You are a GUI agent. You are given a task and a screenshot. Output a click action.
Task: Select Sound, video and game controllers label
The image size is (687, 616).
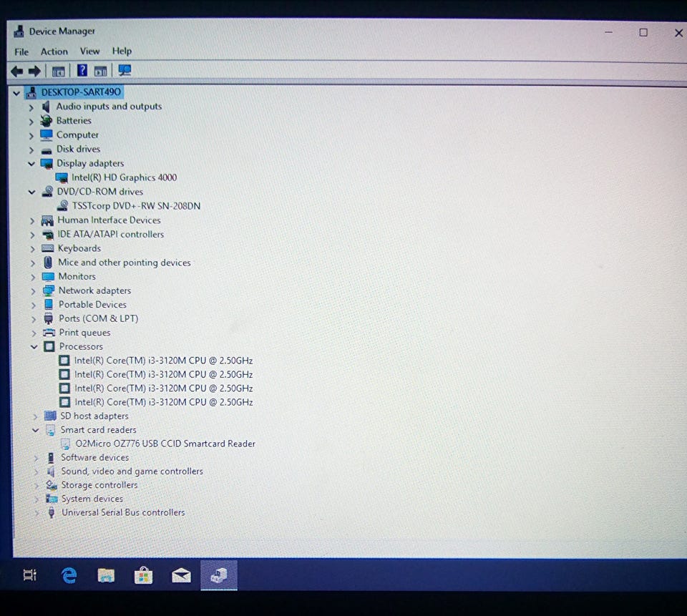coord(132,471)
